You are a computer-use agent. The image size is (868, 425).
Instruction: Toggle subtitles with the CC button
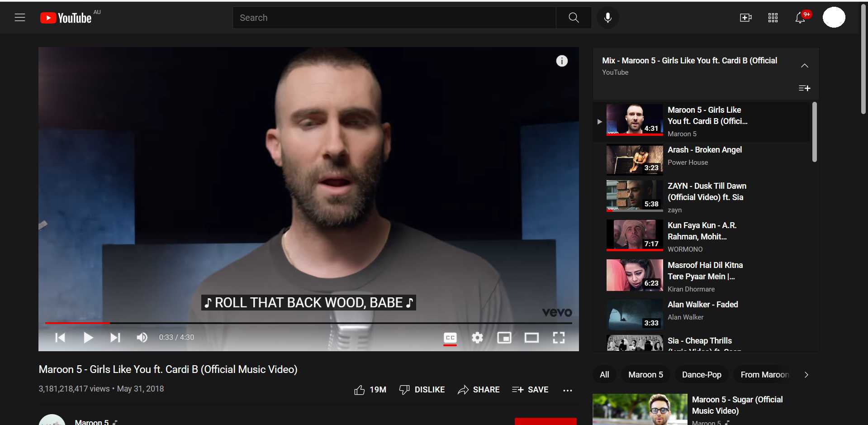click(x=450, y=338)
